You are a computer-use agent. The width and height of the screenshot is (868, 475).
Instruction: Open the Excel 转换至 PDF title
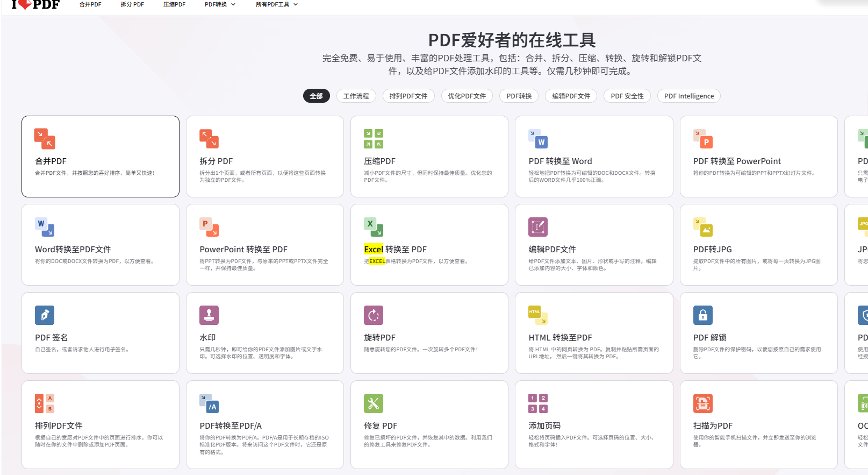[x=395, y=249]
